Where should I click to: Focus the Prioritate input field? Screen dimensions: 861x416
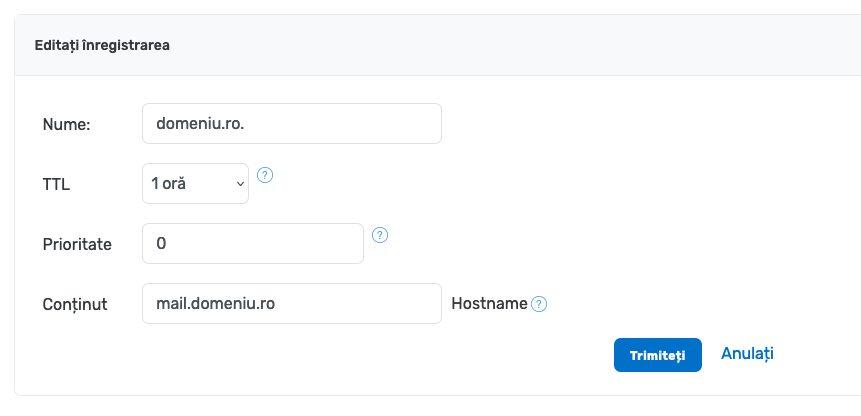point(252,244)
